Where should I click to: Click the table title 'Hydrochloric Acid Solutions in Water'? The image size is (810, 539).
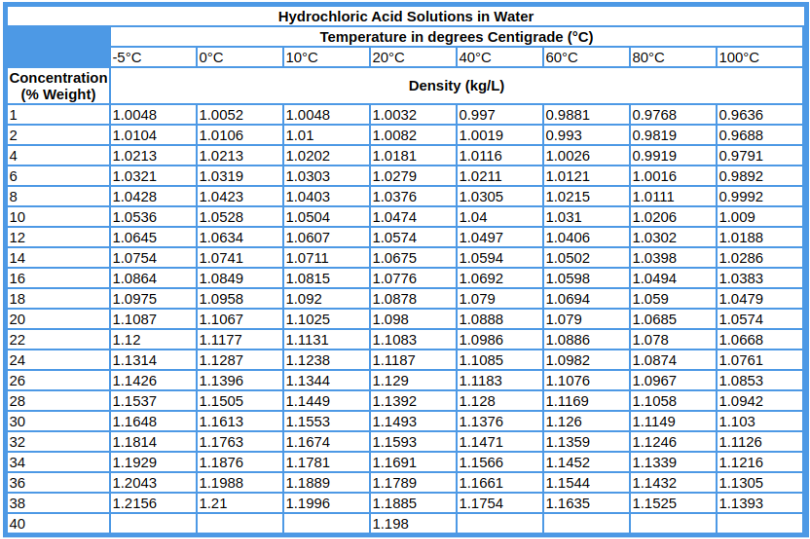pos(405,16)
